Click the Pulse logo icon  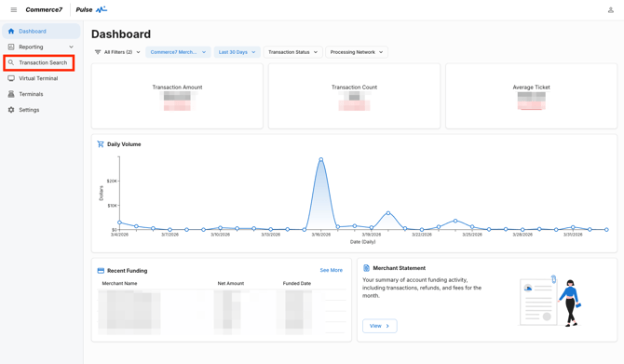[102, 9]
